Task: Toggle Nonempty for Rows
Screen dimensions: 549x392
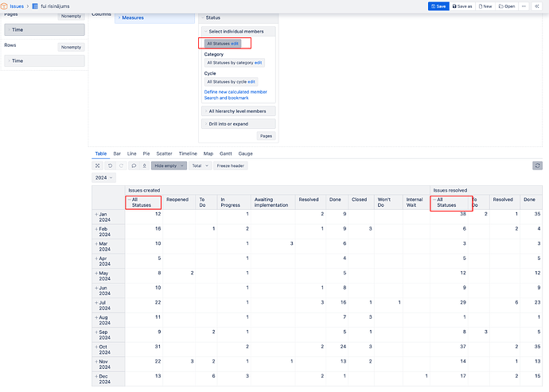Action: 71,47
